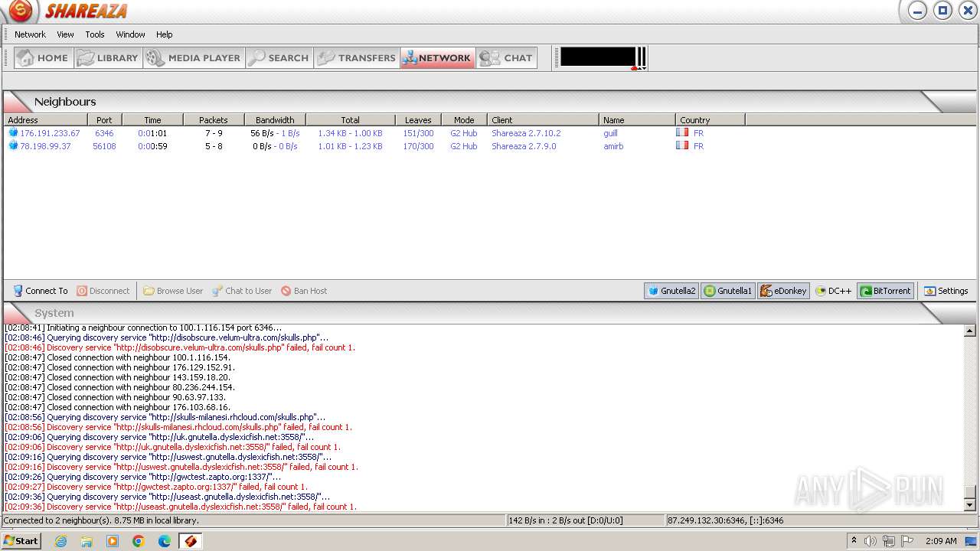The image size is (980, 551).
Task: Click the uk.gnutella discovery failed log line
Action: [x=172, y=447]
